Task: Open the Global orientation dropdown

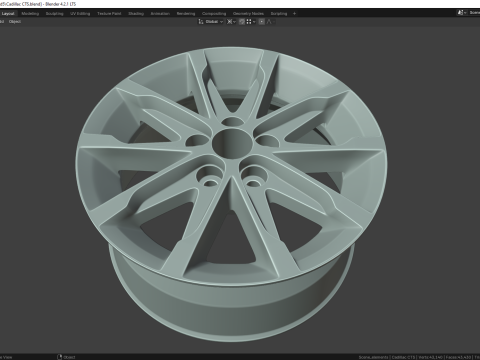Action: pos(214,22)
